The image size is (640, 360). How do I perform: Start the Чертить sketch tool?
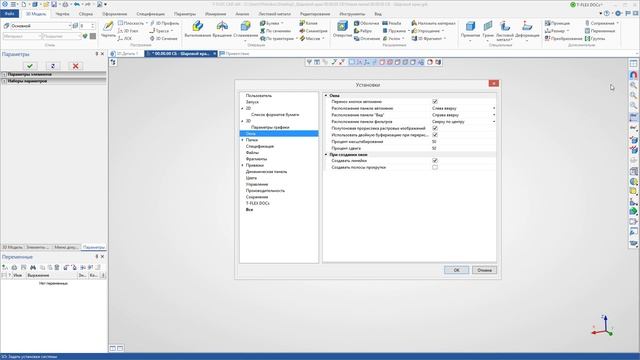(108, 27)
